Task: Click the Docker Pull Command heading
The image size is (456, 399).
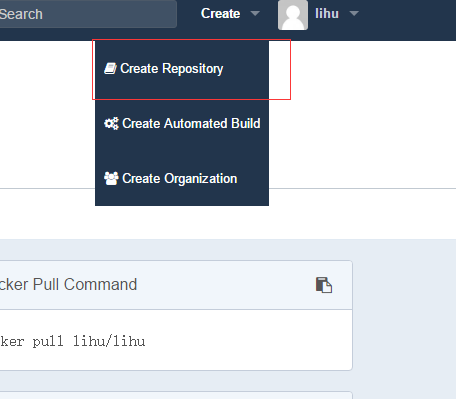Action: coord(68,285)
